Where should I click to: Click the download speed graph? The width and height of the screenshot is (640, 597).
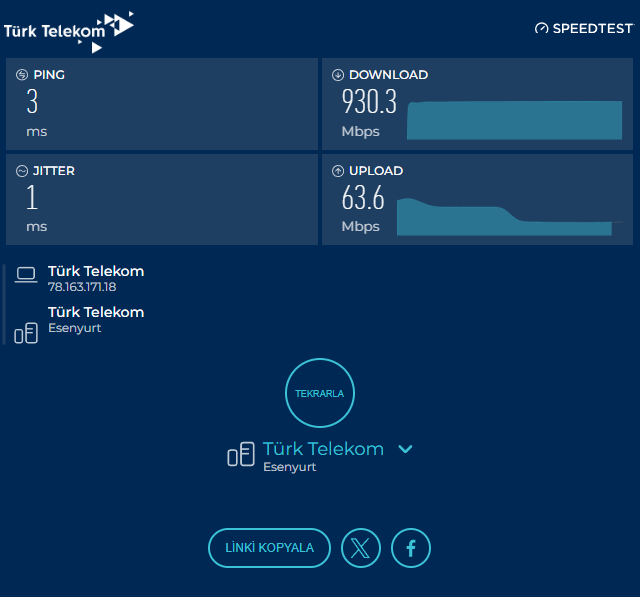tap(514, 120)
